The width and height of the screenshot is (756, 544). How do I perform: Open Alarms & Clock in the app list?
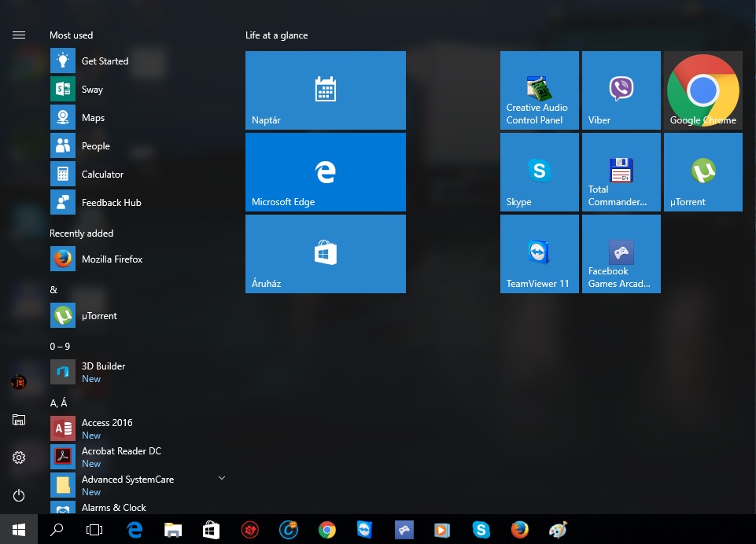[138, 507]
